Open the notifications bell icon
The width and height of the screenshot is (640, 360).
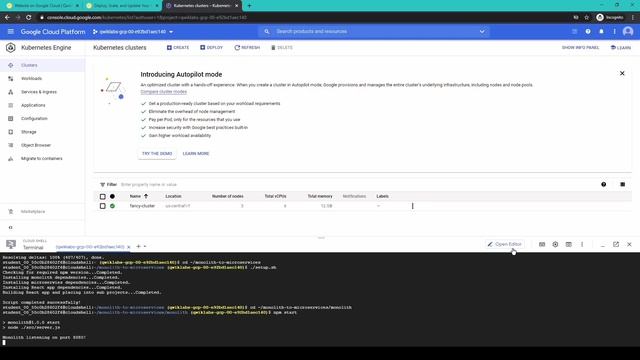601,31
